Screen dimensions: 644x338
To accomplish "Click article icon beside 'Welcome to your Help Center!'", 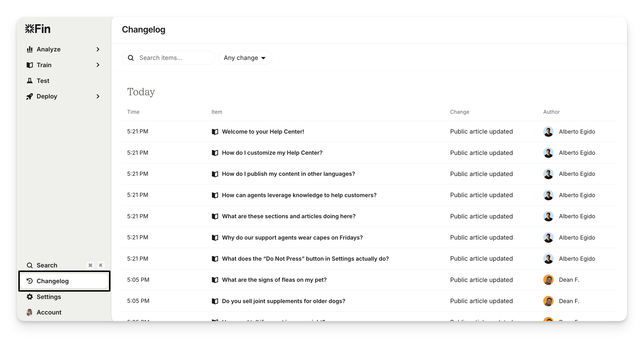I will (215, 132).
